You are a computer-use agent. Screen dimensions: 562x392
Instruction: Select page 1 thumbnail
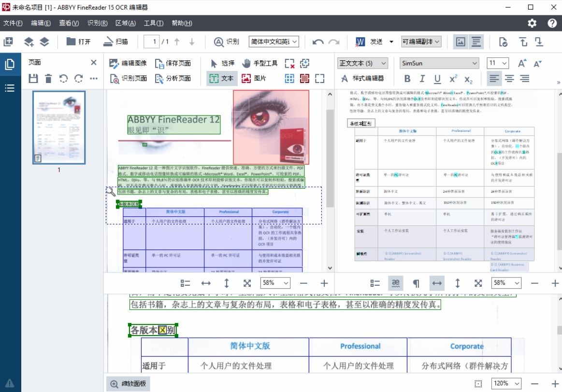[59, 127]
